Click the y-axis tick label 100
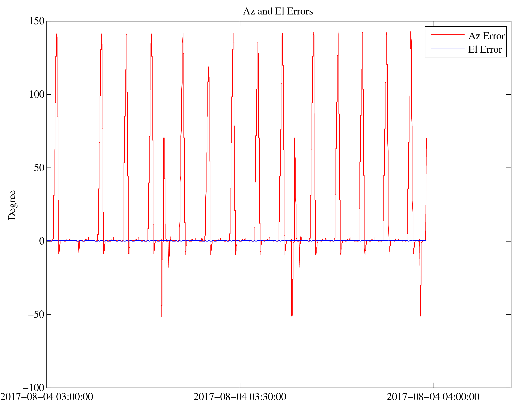Image resolution: width=518 pixels, height=420 pixels. point(37,95)
